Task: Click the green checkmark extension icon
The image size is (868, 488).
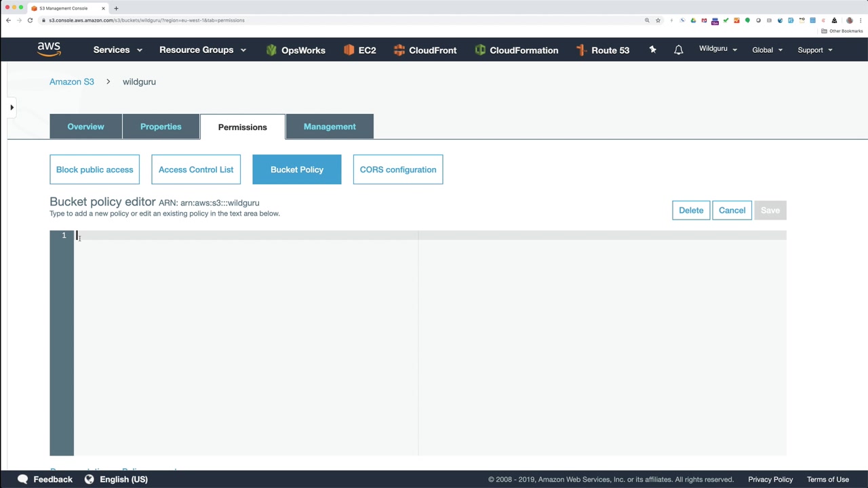Action: [726, 20]
